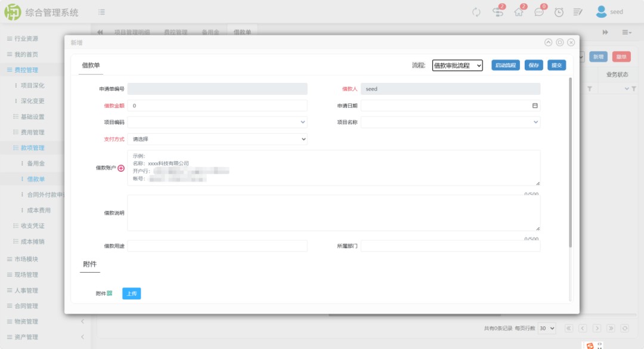The height and width of the screenshot is (349, 644).
Task: Open the home notifications icon with badge
Action: point(519,12)
